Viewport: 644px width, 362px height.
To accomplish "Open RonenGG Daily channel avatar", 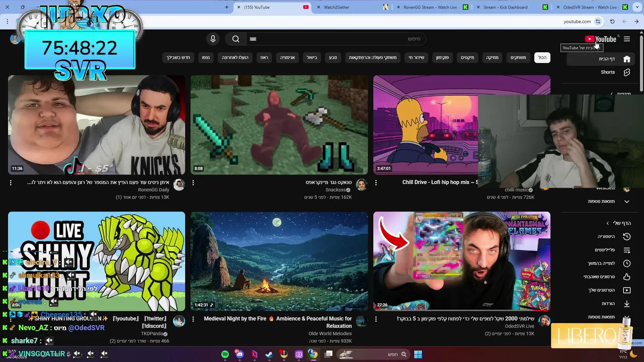I will tap(179, 185).
